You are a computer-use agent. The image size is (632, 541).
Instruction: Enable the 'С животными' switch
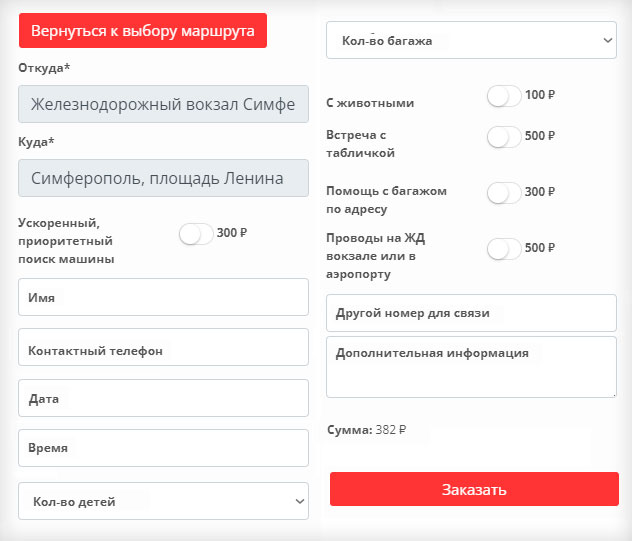click(504, 96)
